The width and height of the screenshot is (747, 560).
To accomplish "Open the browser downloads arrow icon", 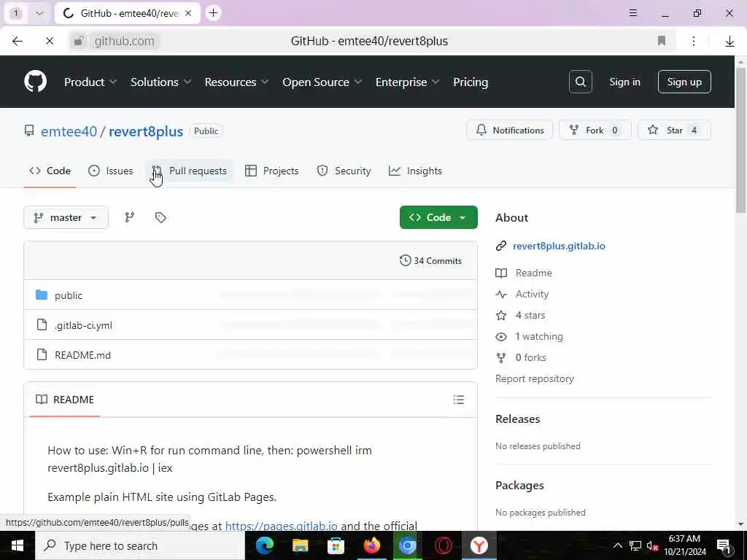I will [x=729, y=42].
